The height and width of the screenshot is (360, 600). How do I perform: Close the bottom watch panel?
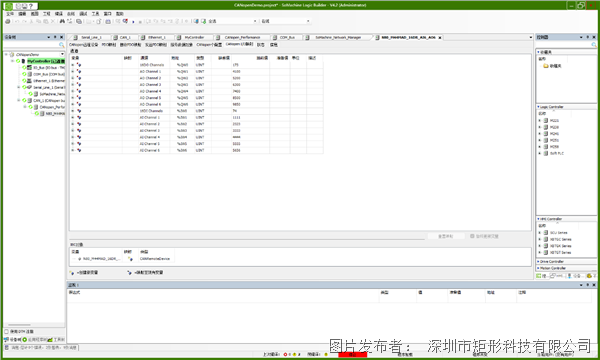[594, 285]
